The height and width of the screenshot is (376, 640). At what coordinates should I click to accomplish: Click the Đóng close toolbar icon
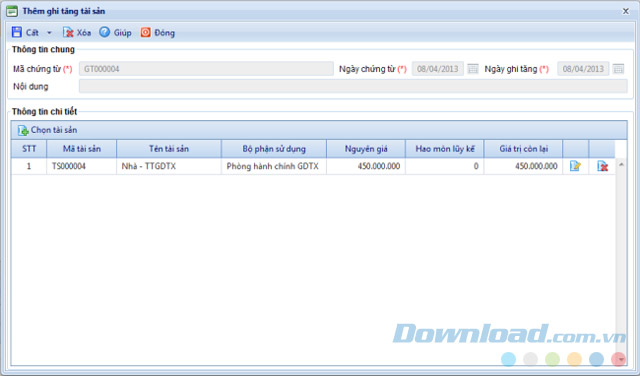[145, 32]
